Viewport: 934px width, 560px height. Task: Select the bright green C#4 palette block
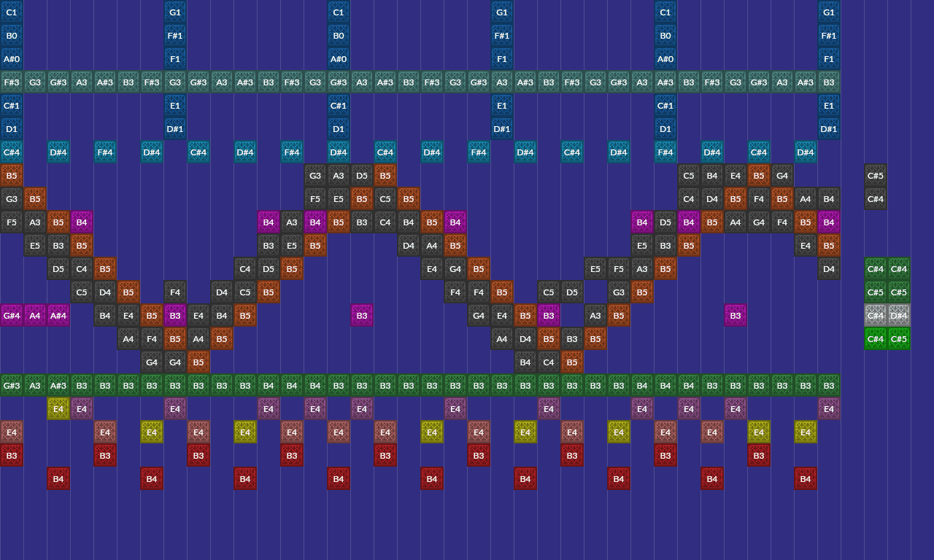876,339
